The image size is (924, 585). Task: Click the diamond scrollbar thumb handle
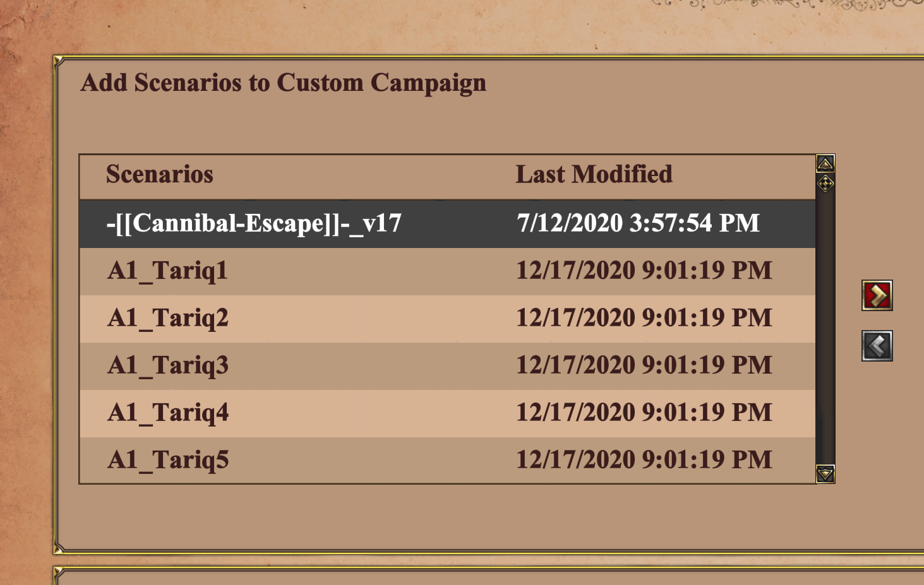[825, 184]
